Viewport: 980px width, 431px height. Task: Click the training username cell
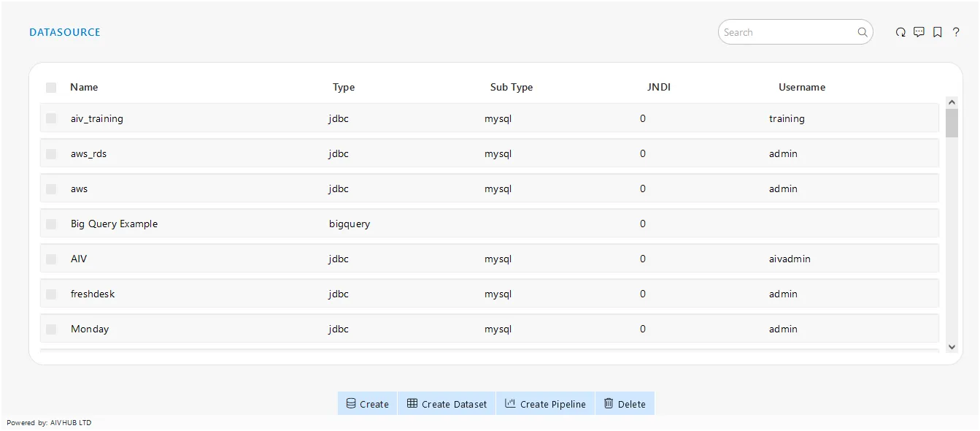[x=787, y=118]
